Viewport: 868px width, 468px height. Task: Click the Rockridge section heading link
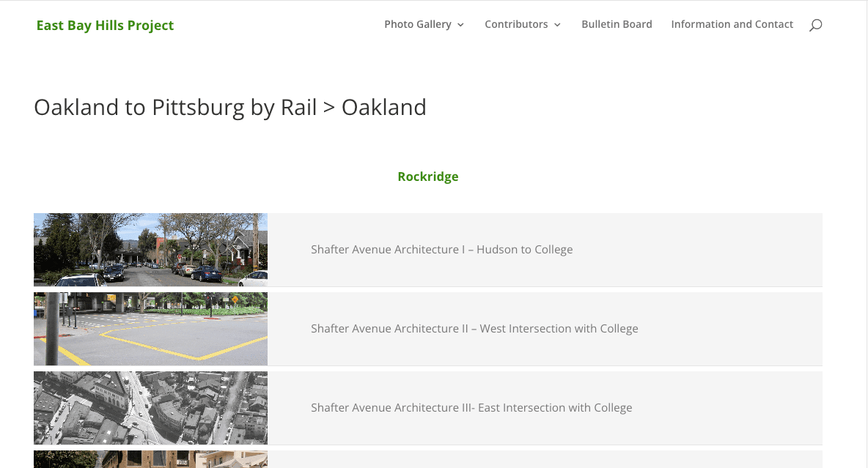[x=427, y=177]
